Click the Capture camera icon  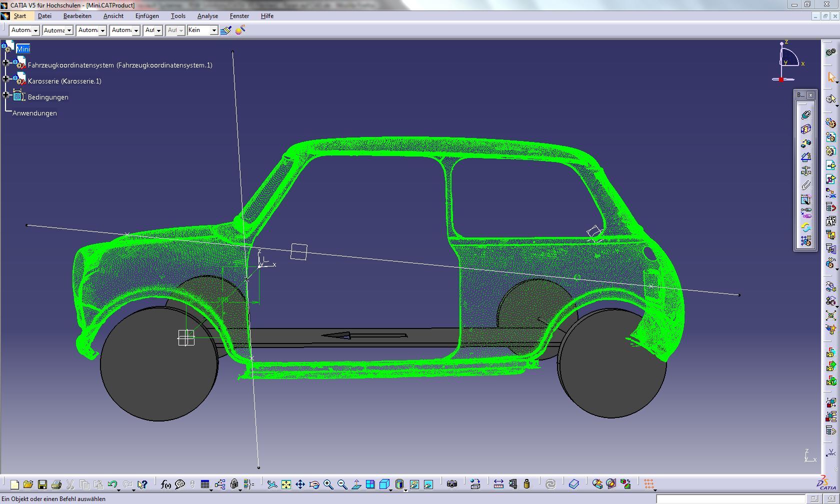tap(452, 484)
